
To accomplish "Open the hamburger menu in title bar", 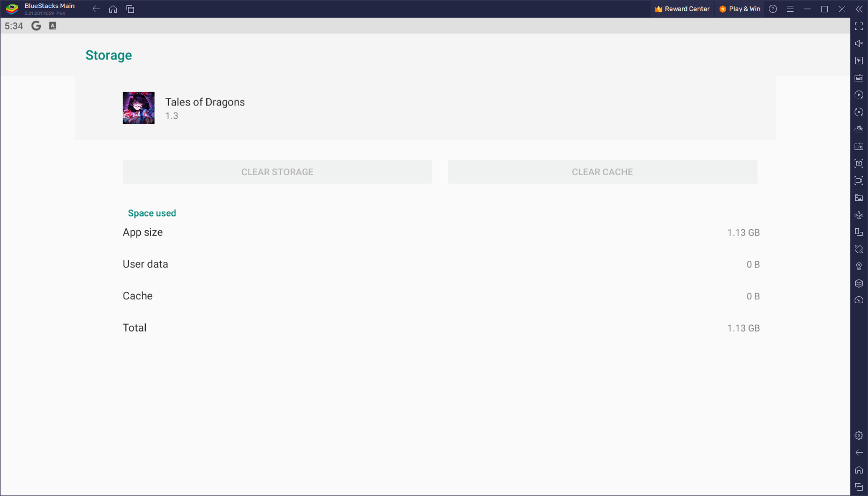I will point(790,9).
